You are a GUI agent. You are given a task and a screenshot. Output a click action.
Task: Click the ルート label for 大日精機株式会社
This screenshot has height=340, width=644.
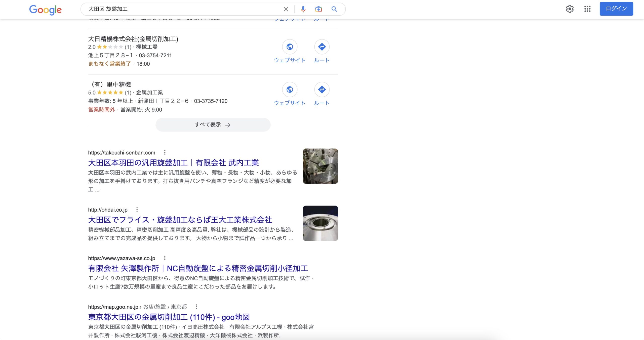(322, 60)
